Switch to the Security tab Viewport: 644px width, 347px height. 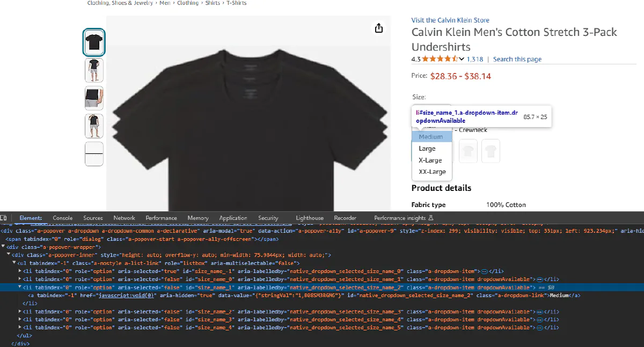tap(268, 218)
